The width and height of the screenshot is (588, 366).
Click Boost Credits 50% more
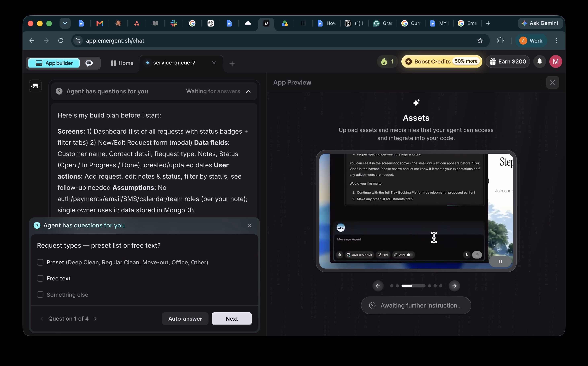pos(442,61)
